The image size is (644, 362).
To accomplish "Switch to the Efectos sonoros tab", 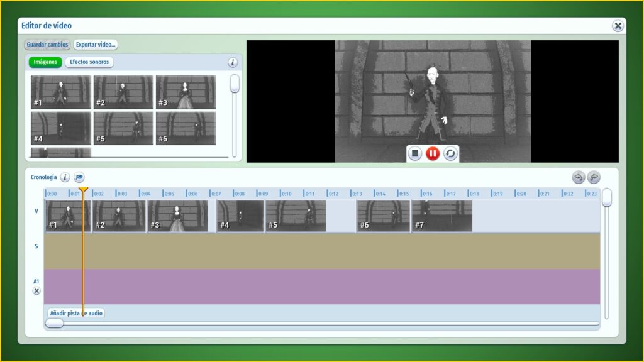I will tap(89, 62).
